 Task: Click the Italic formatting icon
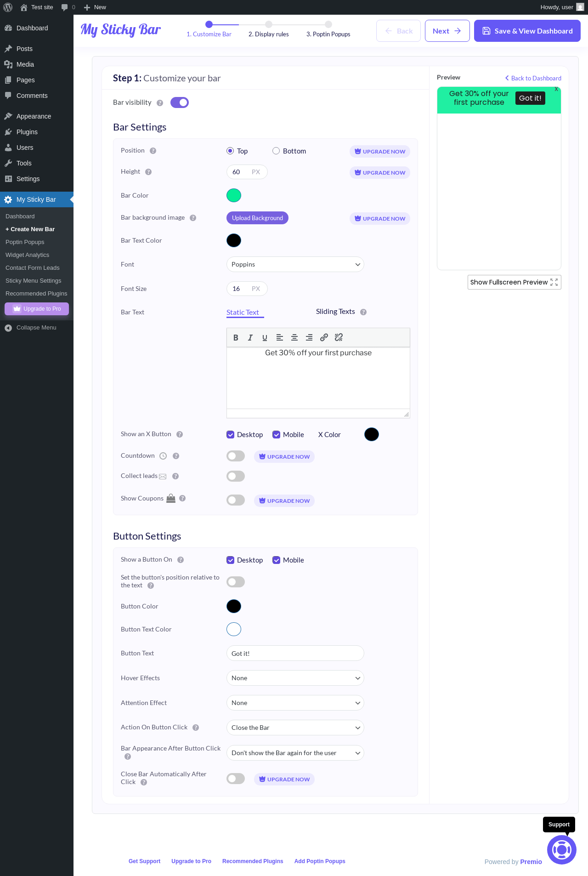[x=250, y=337]
